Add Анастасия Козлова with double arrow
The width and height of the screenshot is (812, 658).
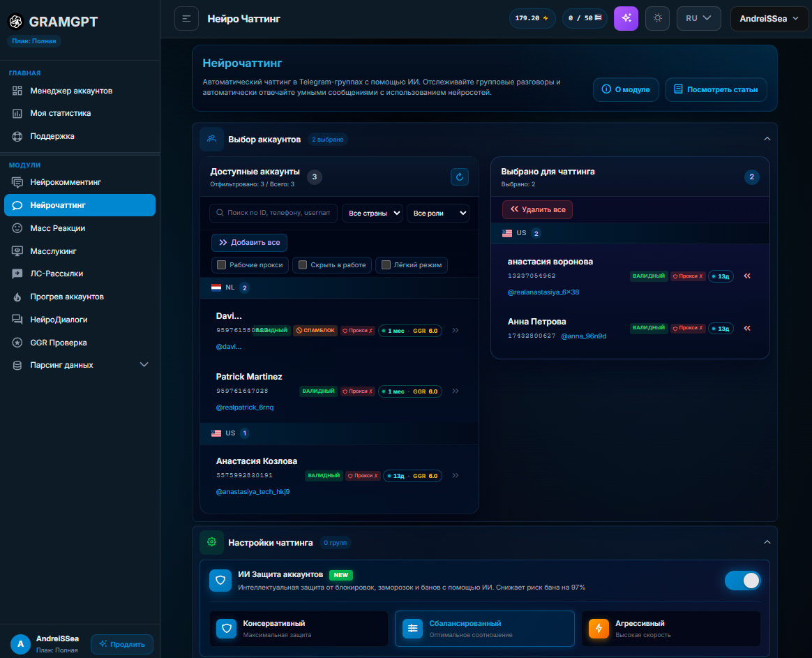coord(456,476)
